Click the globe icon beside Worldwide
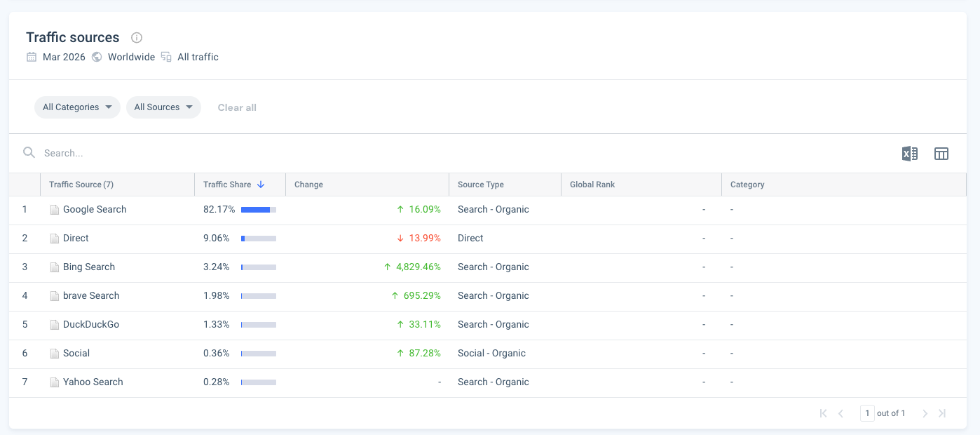Image resolution: width=980 pixels, height=435 pixels. [x=97, y=57]
